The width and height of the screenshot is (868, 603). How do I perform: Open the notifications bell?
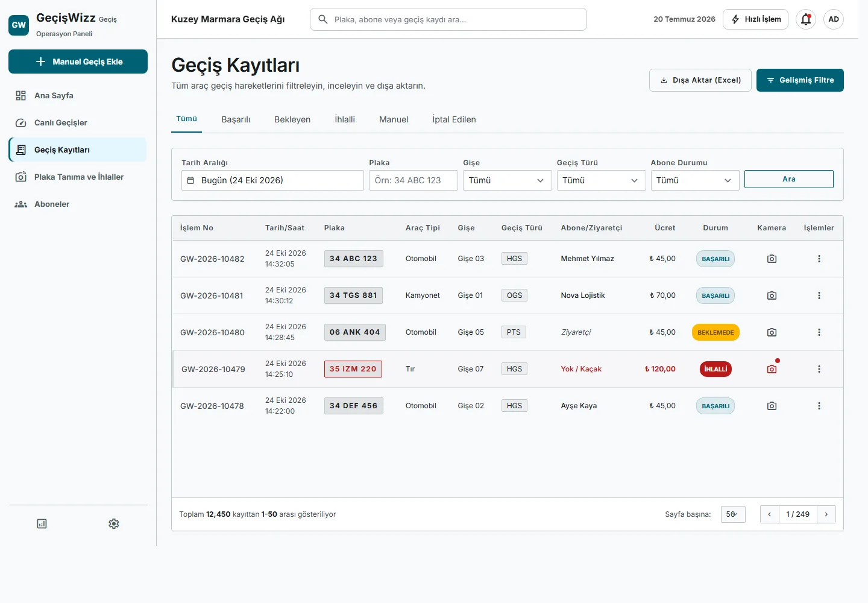(x=806, y=19)
